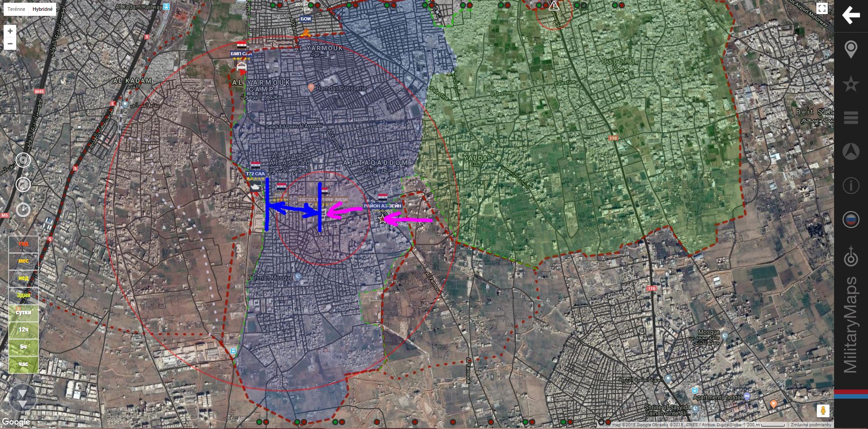Open the three-bar list menu in sidebar
The width and height of the screenshot is (868, 429).
[x=850, y=118]
